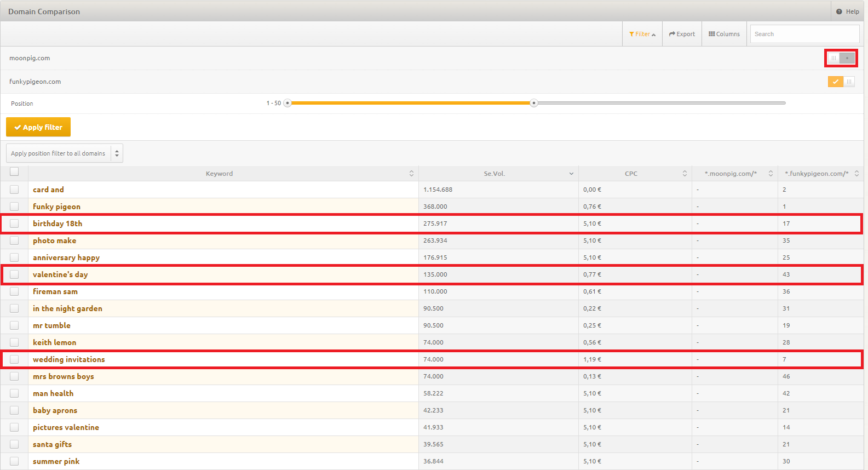This screenshot has width=868, height=470.
Task: Check the 'card and' row checkbox
Action: (x=14, y=190)
